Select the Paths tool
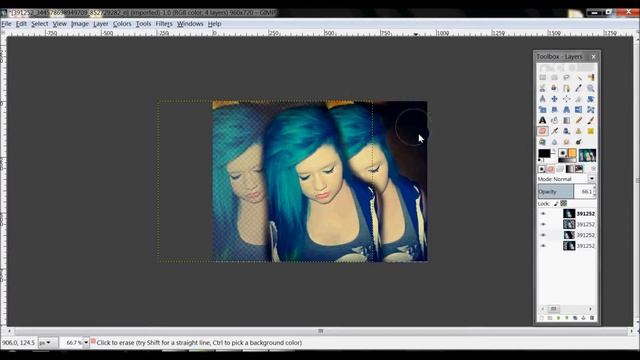This screenshot has height=360, width=640. [567, 88]
